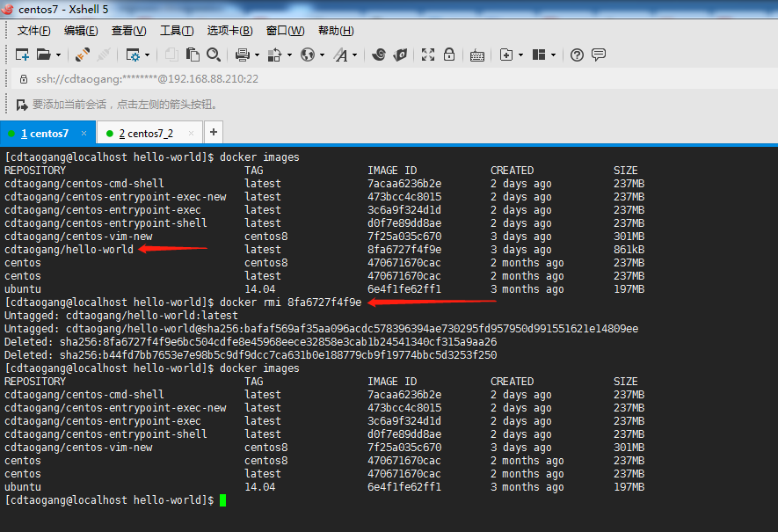Expand the Font dropdown arrow
The height and width of the screenshot is (532, 778).
(355, 55)
